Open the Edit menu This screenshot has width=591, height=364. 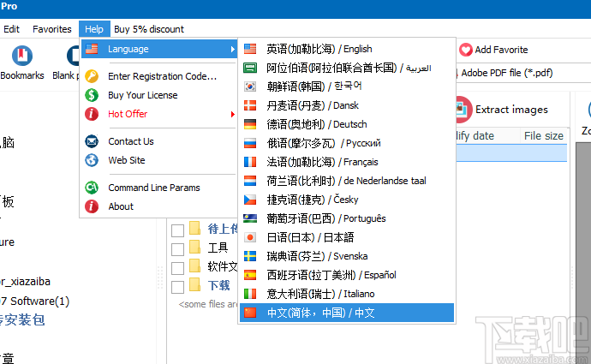click(x=11, y=29)
